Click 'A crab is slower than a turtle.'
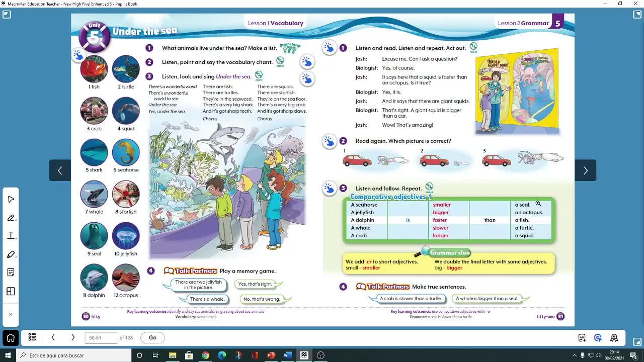The width and height of the screenshot is (644, 362). click(x=411, y=299)
